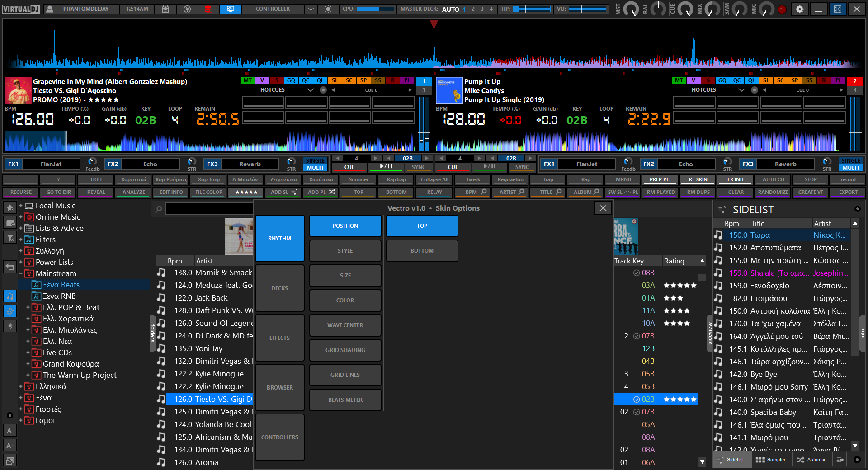Click Grapevine In My Mind album art
This screenshot has height=470, width=868.
click(18, 90)
